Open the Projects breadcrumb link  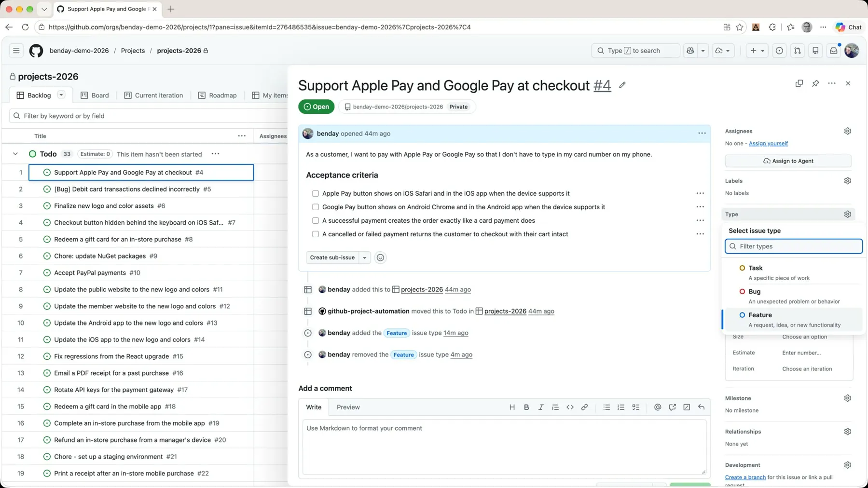[x=133, y=51]
